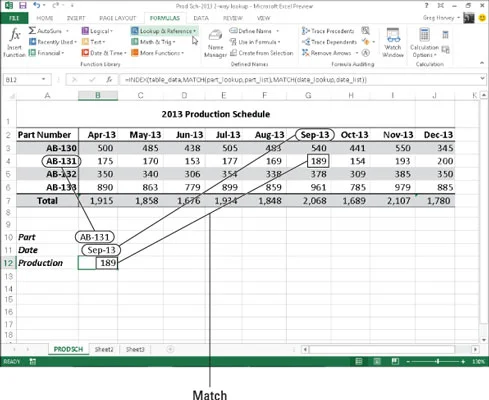Click the Trace Dependents icon
The image size is (489, 400).
point(305,42)
